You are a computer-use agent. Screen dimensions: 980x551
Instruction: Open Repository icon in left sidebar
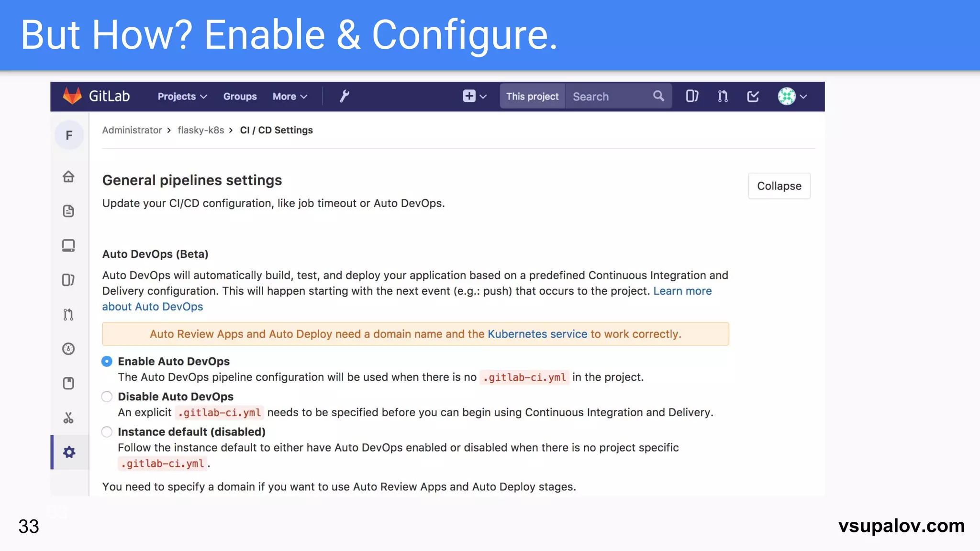click(x=68, y=211)
